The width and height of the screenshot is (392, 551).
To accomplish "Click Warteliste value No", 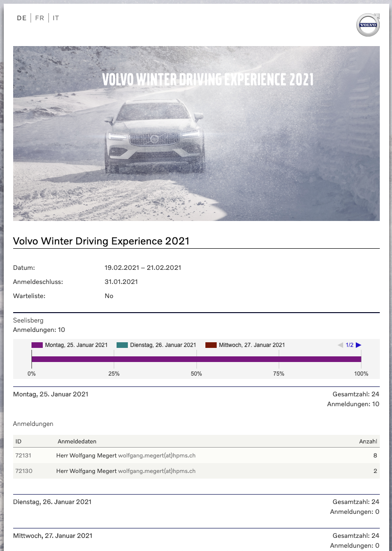I will tap(109, 296).
